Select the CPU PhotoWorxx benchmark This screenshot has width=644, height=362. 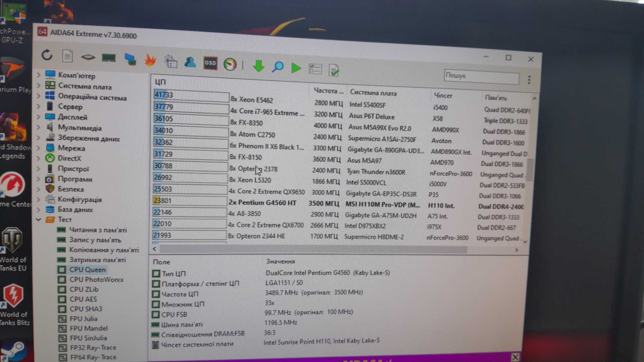(96, 280)
